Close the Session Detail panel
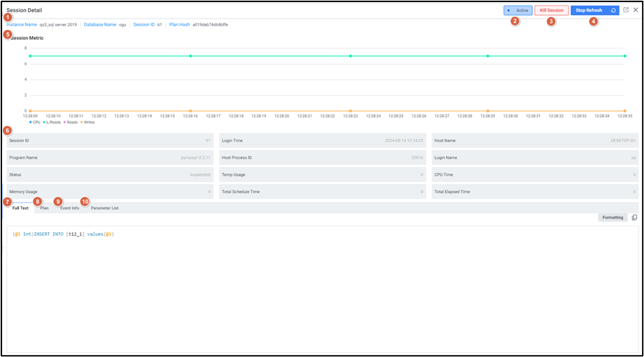 pyautogui.click(x=635, y=10)
